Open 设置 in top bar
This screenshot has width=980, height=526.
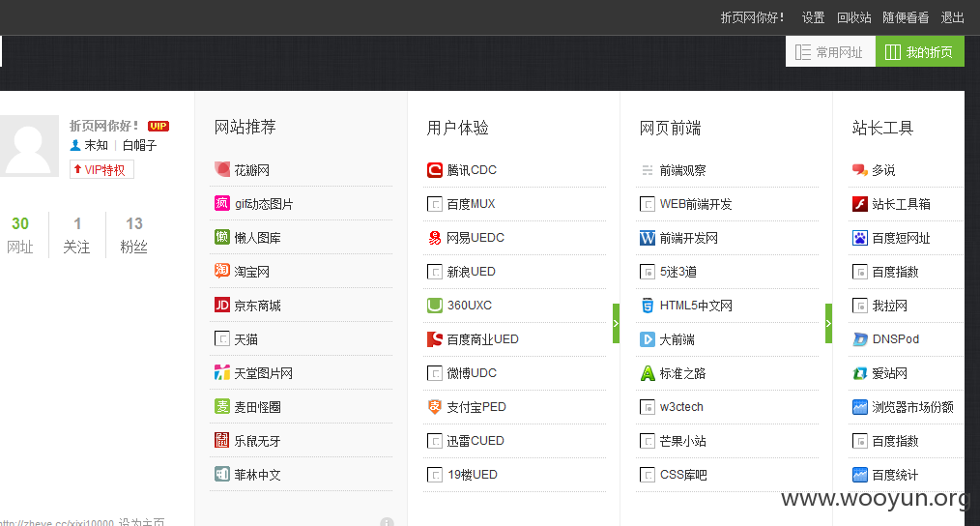(813, 17)
